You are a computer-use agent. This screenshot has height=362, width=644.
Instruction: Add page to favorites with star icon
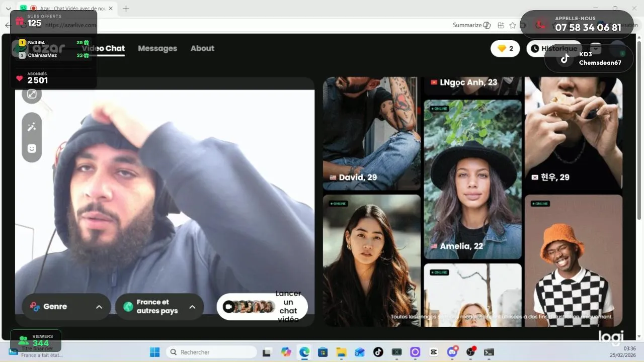513,25
